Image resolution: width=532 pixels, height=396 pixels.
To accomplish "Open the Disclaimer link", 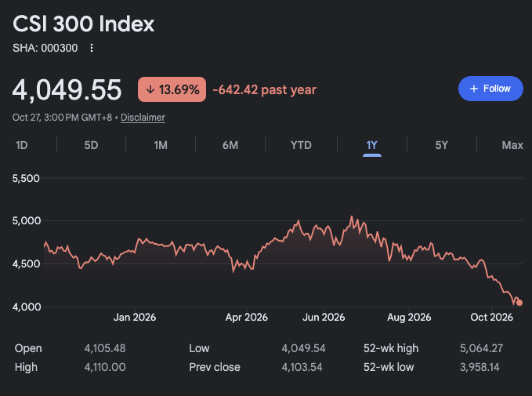I will [x=143, y=118].
